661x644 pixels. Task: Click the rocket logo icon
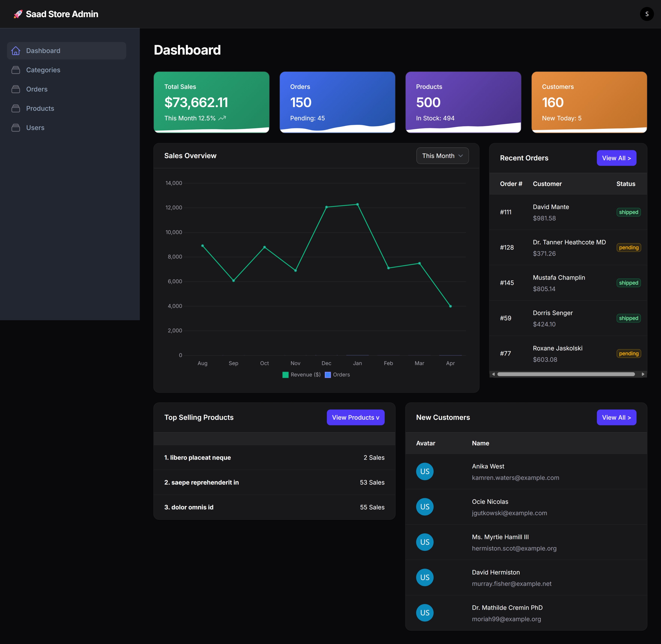click(18, 14)
